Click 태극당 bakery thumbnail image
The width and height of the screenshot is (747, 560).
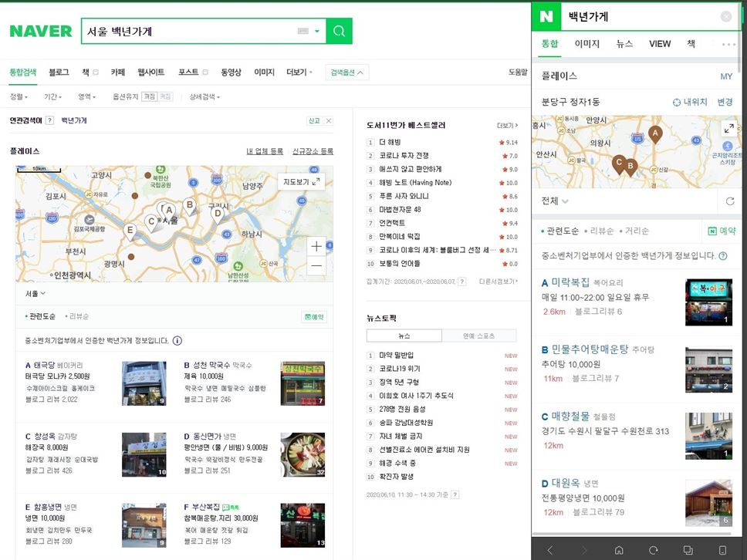[x=144, y=383]
